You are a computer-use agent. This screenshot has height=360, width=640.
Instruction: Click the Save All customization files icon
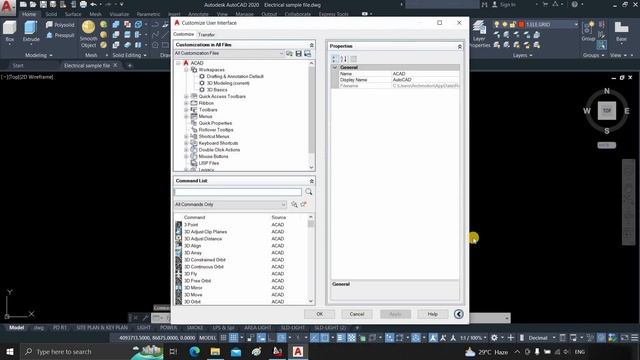[307, 53]
